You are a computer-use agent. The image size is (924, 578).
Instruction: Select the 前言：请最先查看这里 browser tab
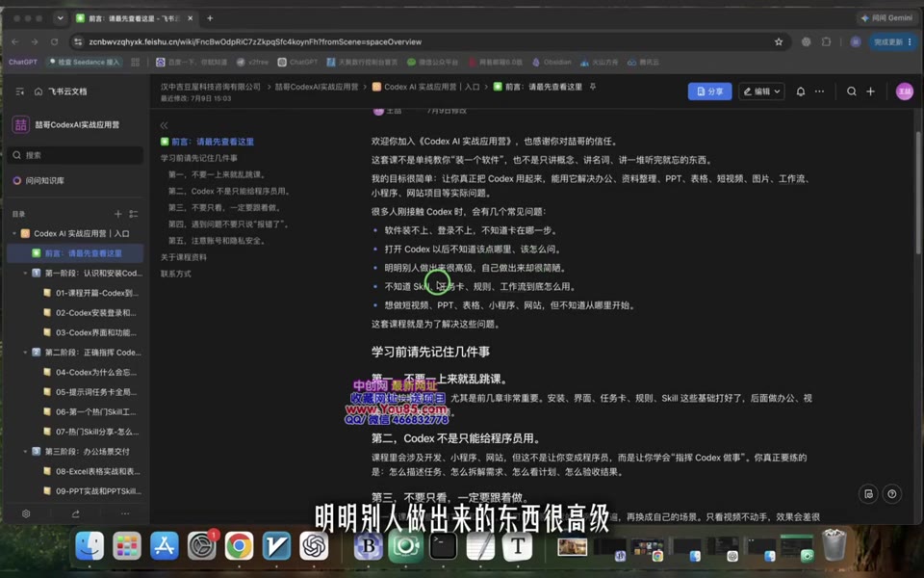tap(135, 18)
